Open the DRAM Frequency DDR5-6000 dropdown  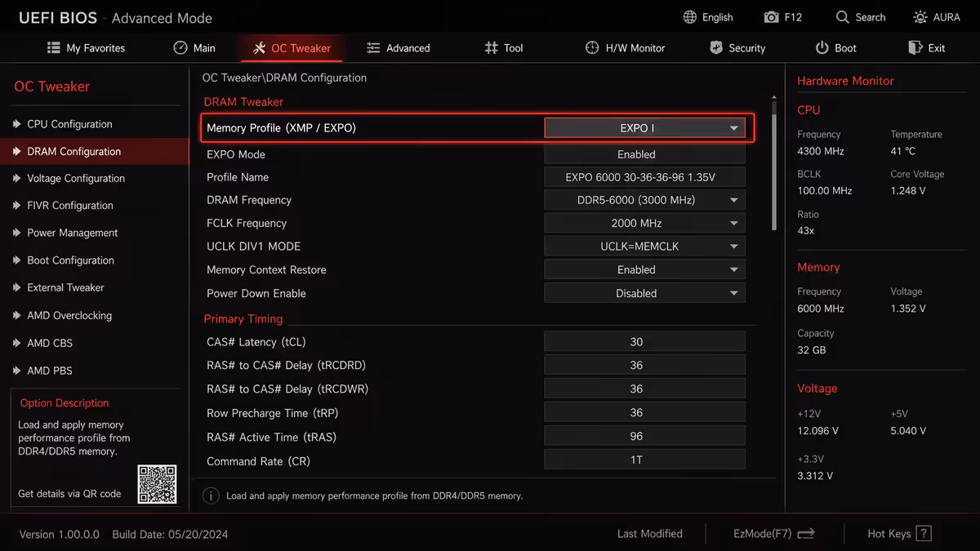tap(644, 200)
